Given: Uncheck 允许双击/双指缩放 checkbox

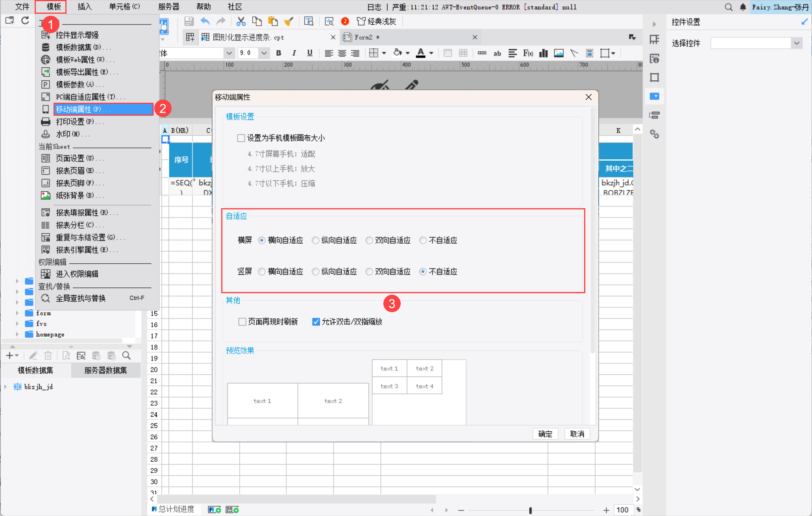Looking at the screenshot, I should coord(316,322).
